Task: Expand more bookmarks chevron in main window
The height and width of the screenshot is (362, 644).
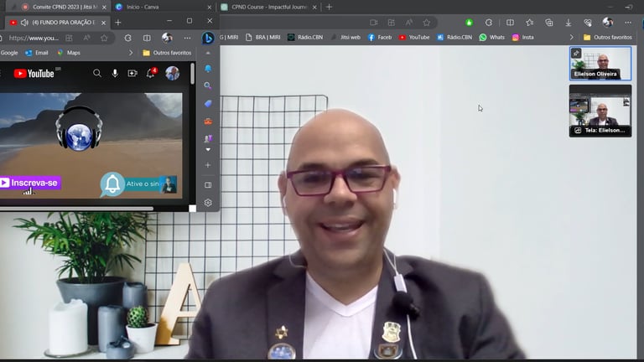Action: coord(571,38)
